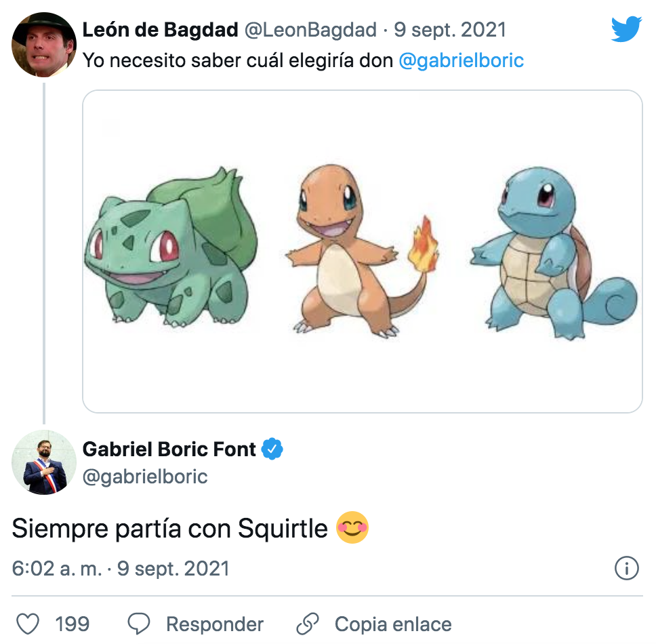This screenshot has width=656, height=644.
Task: Click Gabriel Boric's blue verified badge
Action: coord(272,449)
